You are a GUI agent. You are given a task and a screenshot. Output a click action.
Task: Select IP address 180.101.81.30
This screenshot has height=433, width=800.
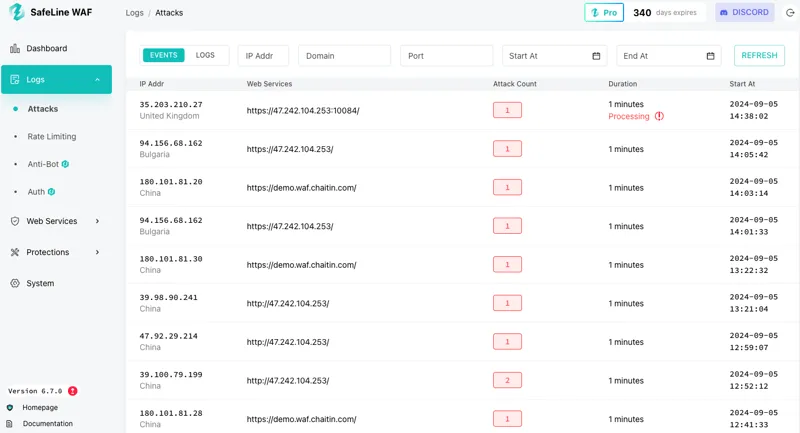(x=171, y=259)
